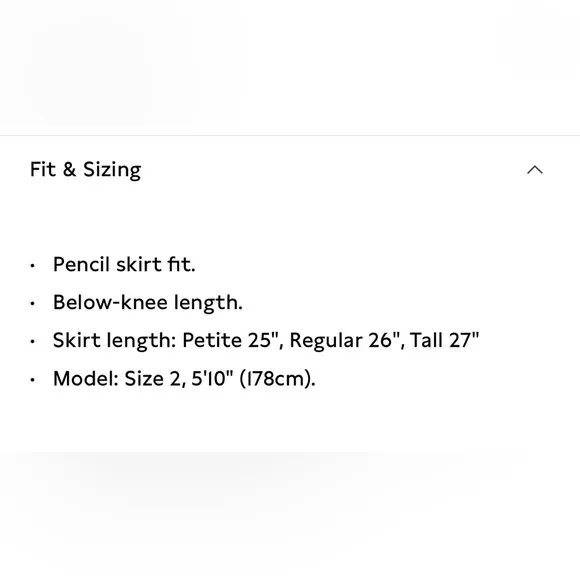Click the word 'Sizing' in the heading
This screenshot has height=580, width=580.
point(112,170)
